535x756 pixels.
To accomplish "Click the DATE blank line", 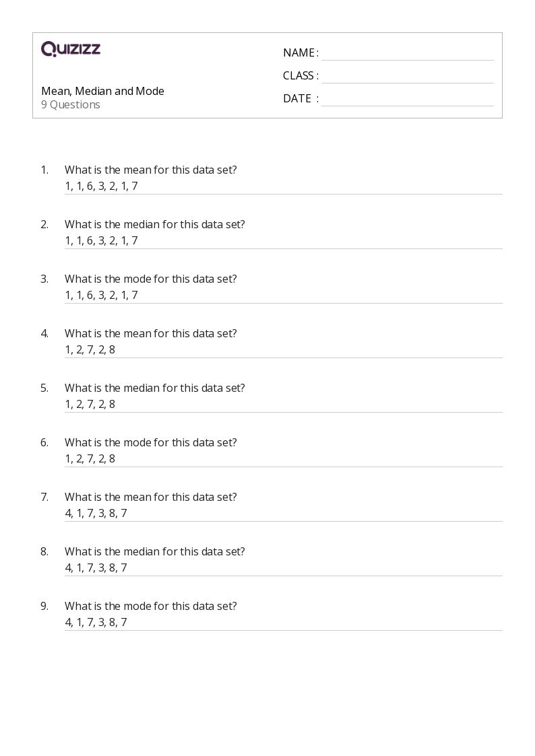I will click(x=407, y=100).
